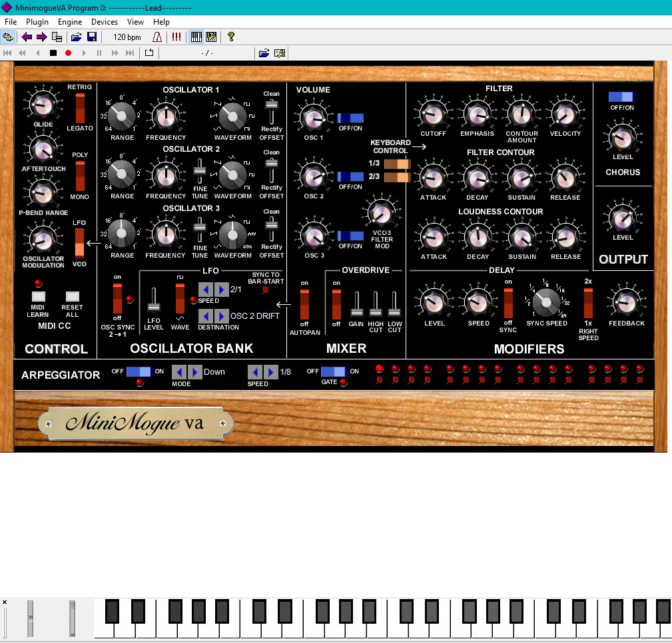
Task: Toggle the Chorus OFF/ON switch
Action: [621, 97]
